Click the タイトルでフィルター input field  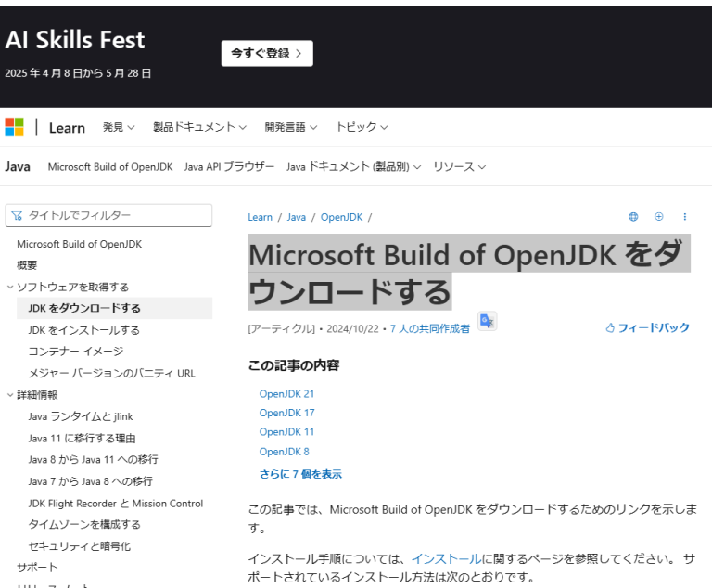click(x=108, y=215)
